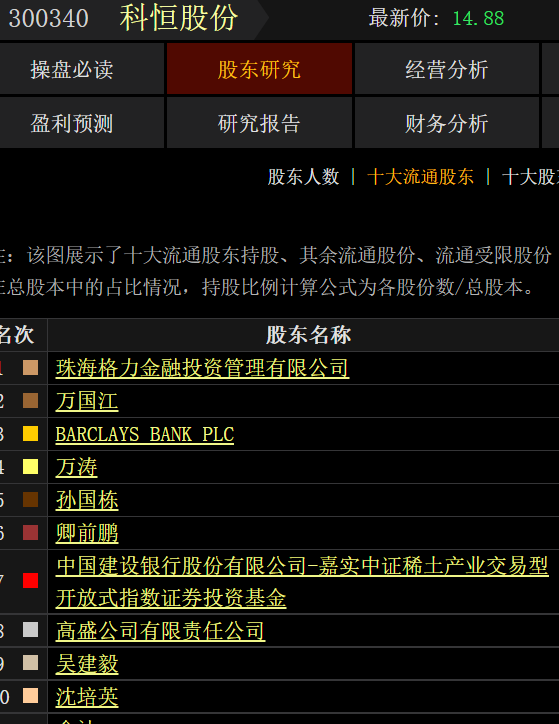Click the gray swatch beside 高盛公司
The height and width of the screenshot is (724, 559).
click(30, 630)
